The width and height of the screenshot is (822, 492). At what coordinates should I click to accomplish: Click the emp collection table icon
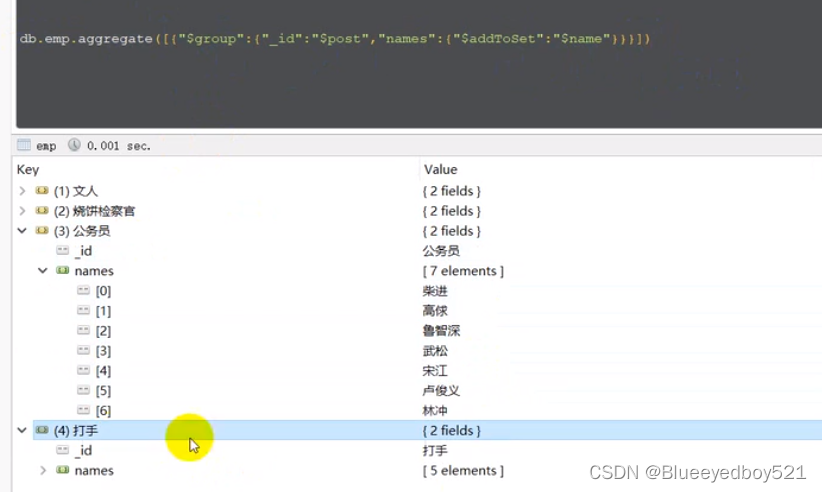pos(24,145)
